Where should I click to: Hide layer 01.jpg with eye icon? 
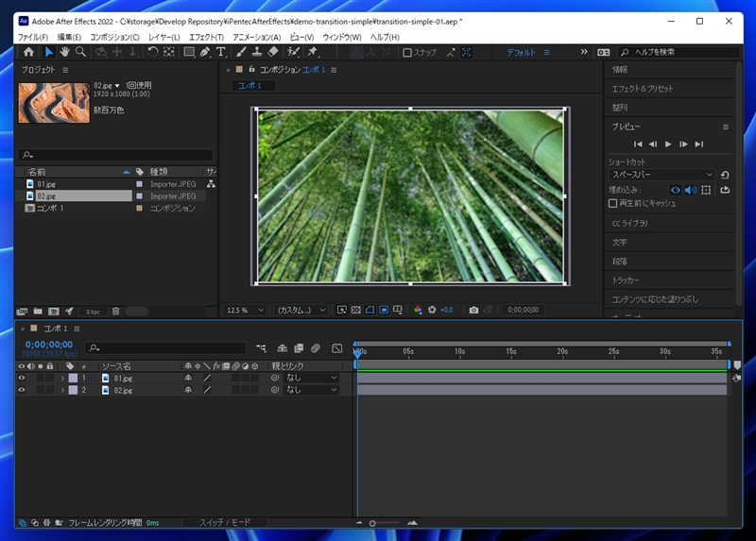point(22,379)
